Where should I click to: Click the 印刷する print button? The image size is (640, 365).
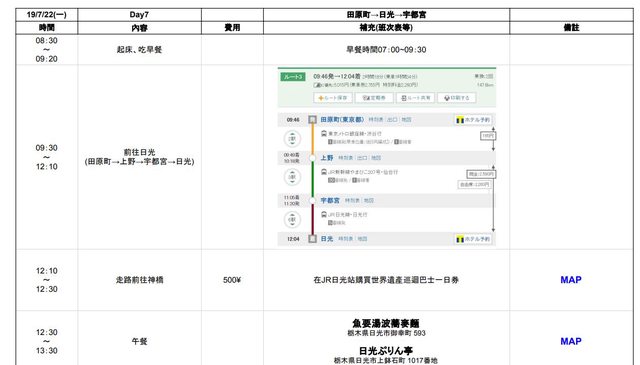457,98
